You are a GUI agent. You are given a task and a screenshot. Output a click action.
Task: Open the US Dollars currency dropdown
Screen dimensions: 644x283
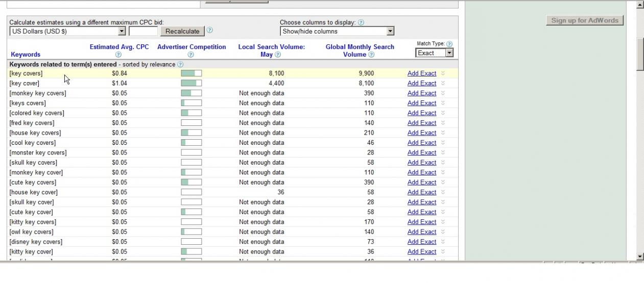(x=67, y=32)
